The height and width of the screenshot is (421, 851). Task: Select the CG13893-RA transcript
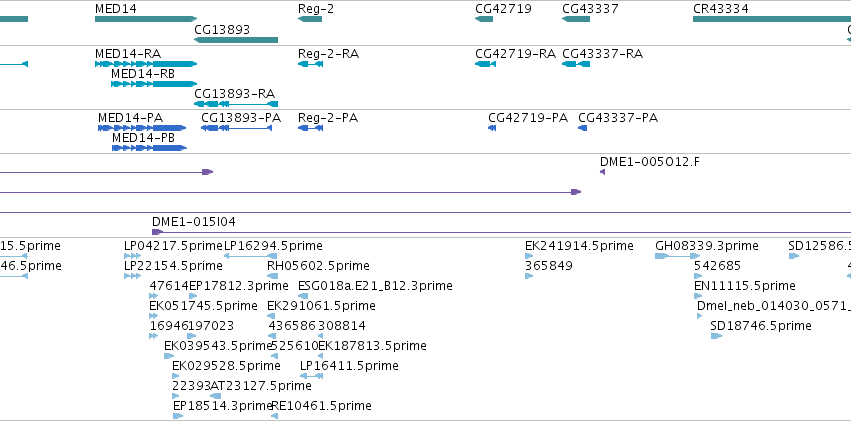236,104
